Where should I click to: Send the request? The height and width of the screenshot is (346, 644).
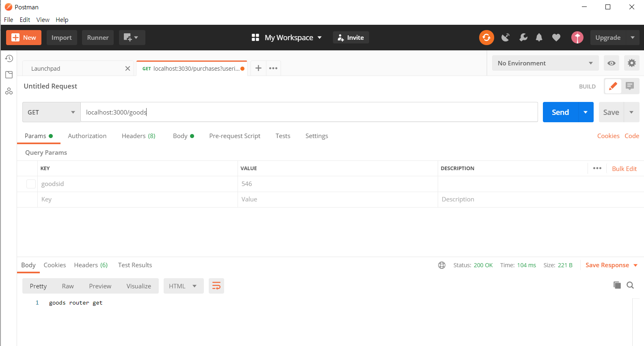coord(560,112)
